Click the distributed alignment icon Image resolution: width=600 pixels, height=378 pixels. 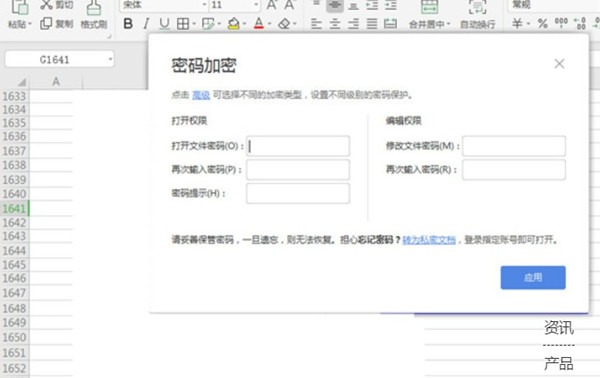tap(390, 24)
